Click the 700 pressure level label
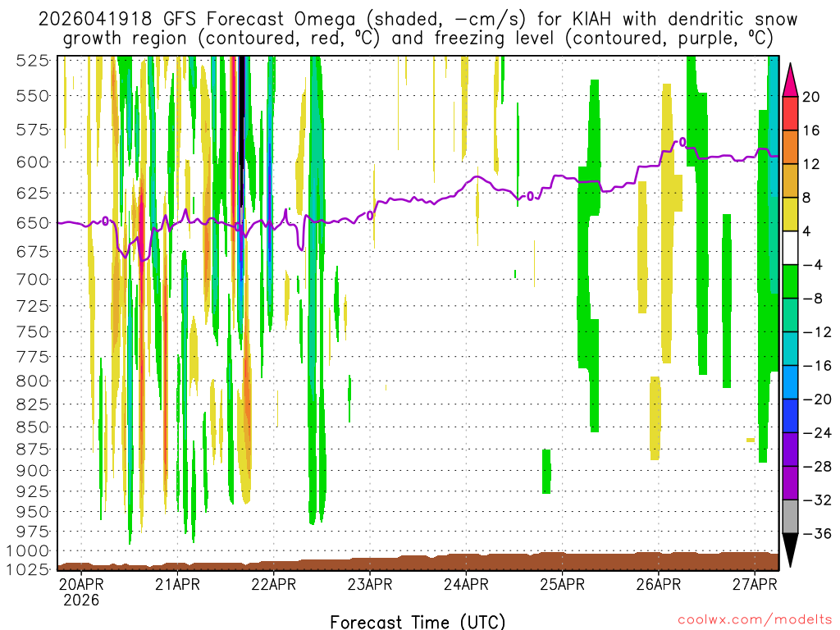 [x=33, y=279]
